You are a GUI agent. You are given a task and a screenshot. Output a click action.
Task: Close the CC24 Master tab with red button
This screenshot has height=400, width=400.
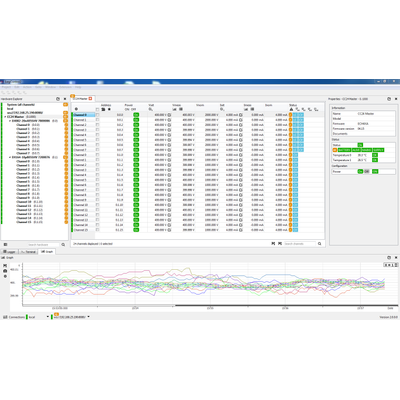coord(90,99)
